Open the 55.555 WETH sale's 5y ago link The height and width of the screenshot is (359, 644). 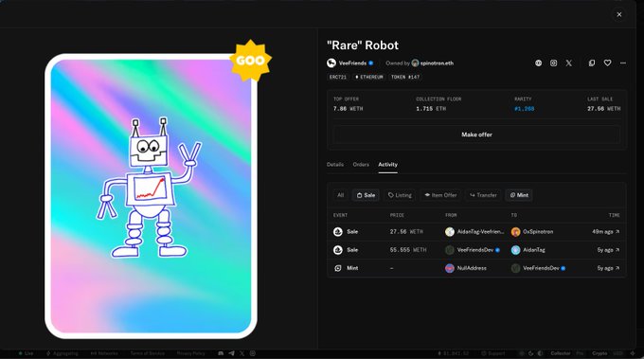tap(608, 250)
